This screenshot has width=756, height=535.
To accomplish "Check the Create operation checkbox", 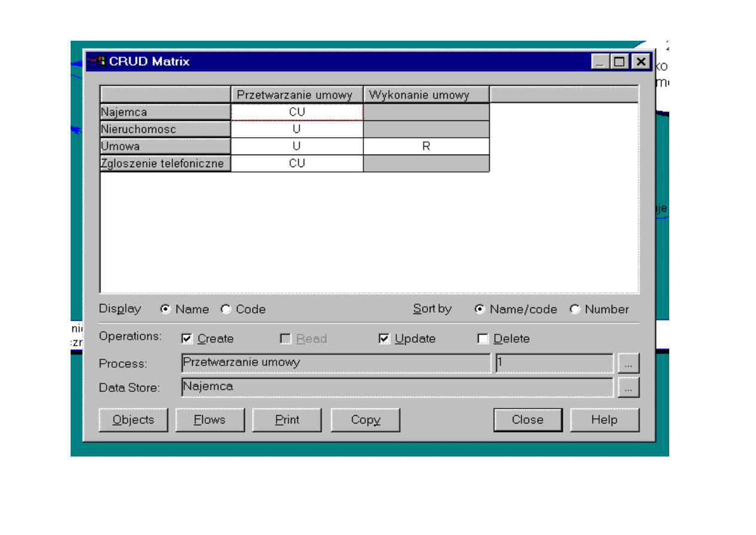I will pyautogui.click(x=187, y=339).
